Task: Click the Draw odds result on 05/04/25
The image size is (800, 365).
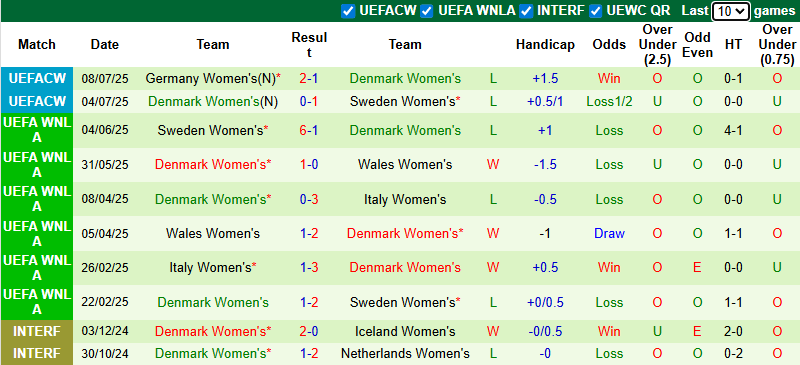Action: click(x=609, y=233)
